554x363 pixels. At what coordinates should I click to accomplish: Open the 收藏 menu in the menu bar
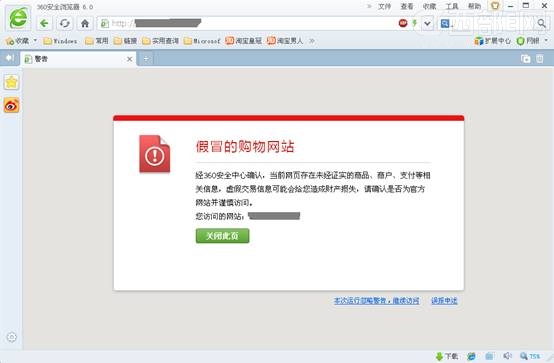click(x=429, y=6)
